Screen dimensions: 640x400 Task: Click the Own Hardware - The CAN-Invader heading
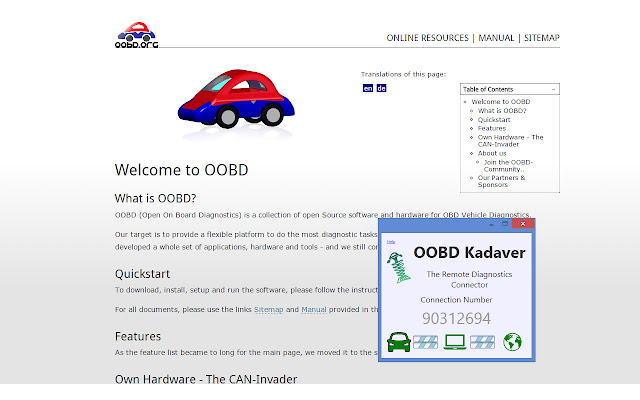[x=206, y=379]
